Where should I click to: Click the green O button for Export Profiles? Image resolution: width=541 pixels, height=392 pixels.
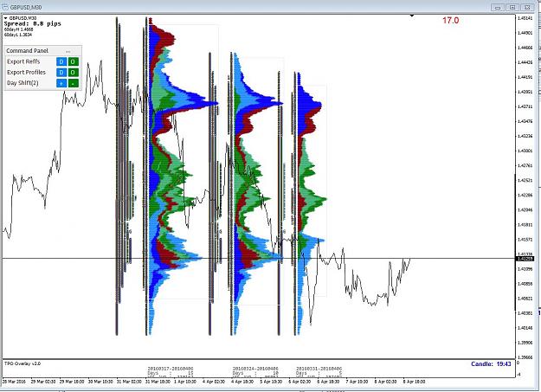point(74,73)
